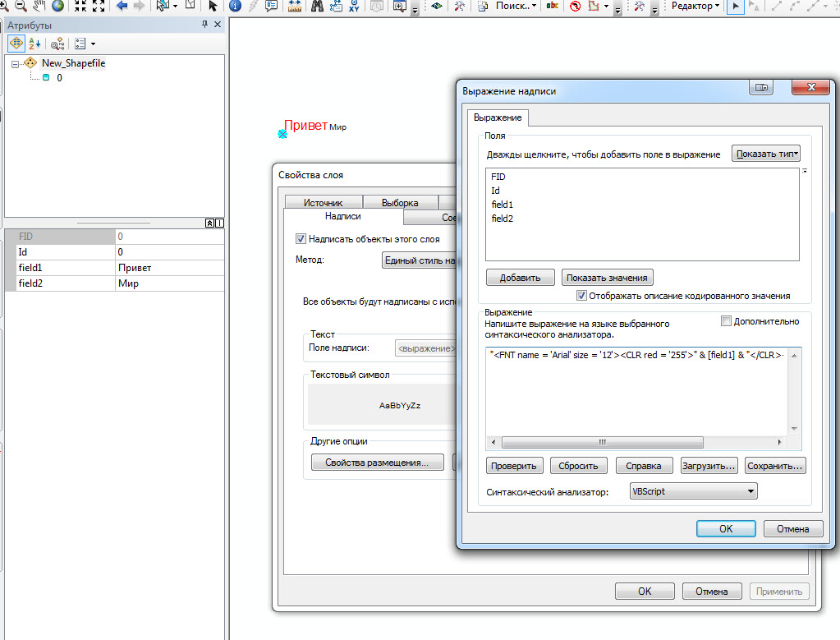Confirm with OK in Выражение надписи dialog
This screenshot has width=840, height=640.
726,528
